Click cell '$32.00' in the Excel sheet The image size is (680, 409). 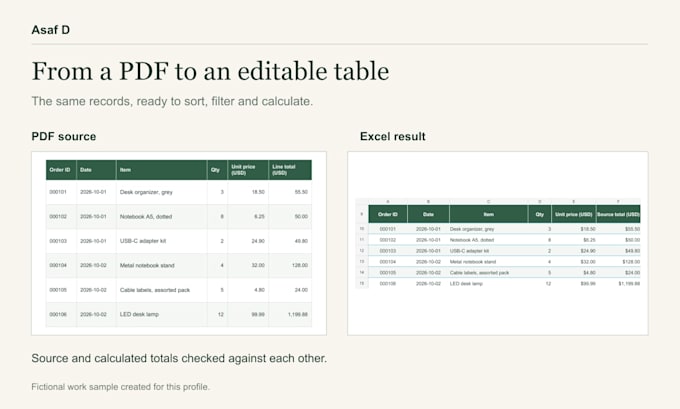pyautogui.click(x=588, y=262)
